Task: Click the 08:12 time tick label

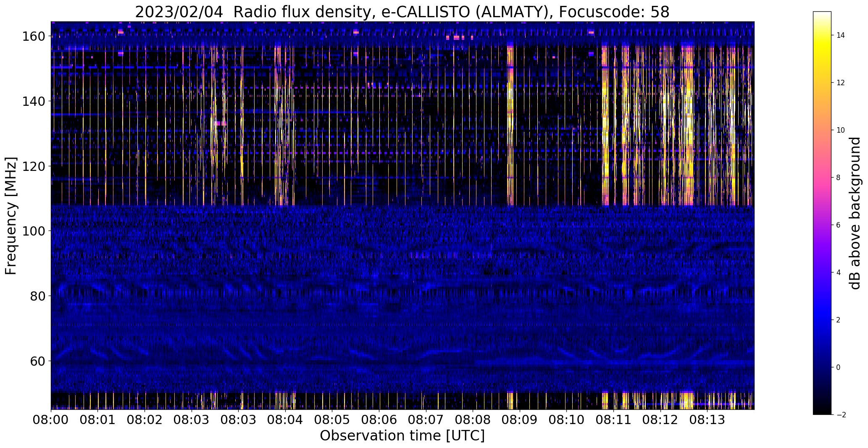Action: 660,419
